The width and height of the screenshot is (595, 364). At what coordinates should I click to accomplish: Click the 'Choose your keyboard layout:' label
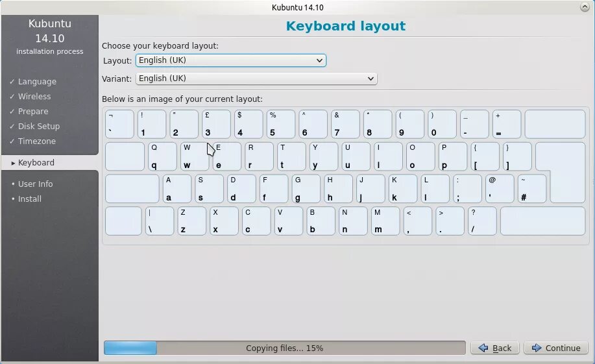[160, 46]
